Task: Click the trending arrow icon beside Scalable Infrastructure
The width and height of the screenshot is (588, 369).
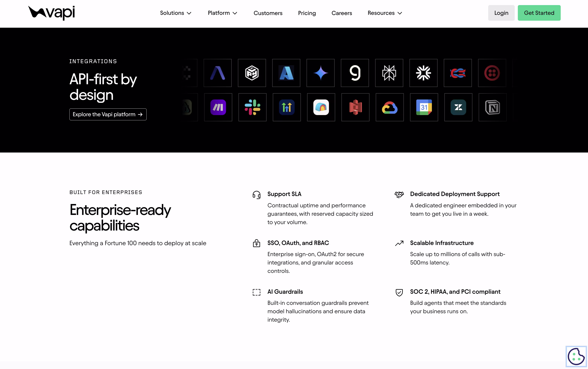Action: pyautogui.click(x=399, y=243)
